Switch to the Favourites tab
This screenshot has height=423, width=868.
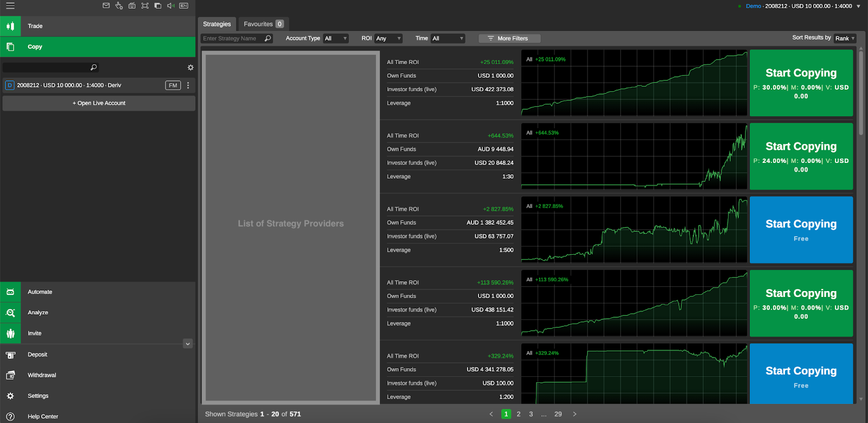[263, 24]
